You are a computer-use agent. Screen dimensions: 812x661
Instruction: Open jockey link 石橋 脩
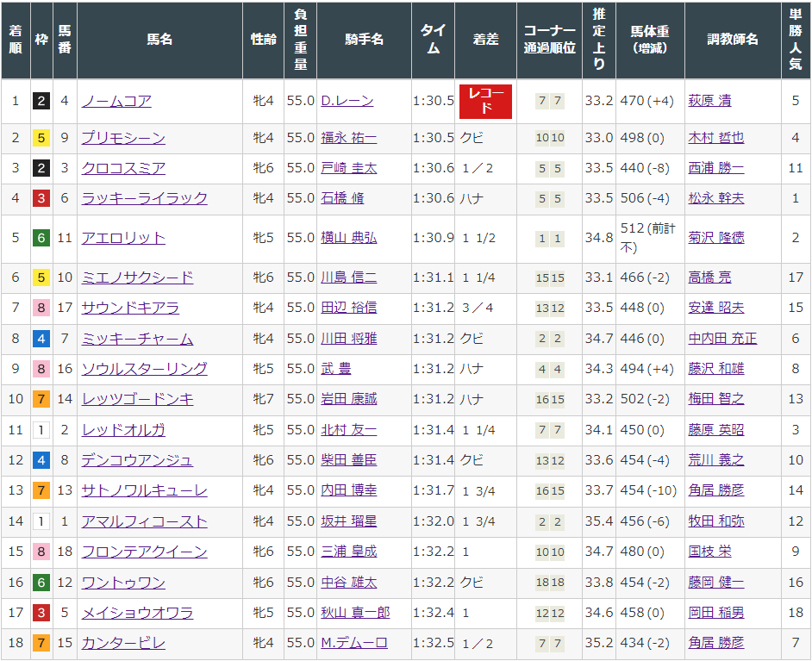pos(342,198)
